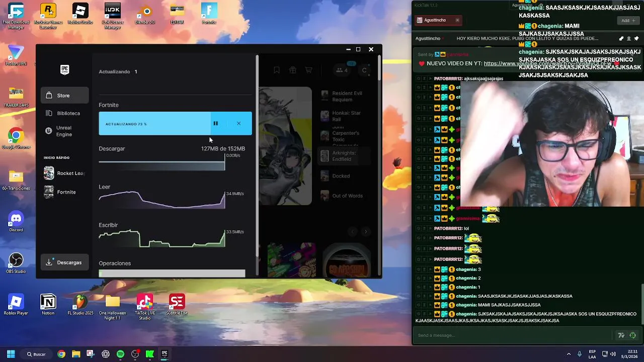Open the YouTube link in pinned message
This screenshot has width=644, height=362.
click(547, 64)
